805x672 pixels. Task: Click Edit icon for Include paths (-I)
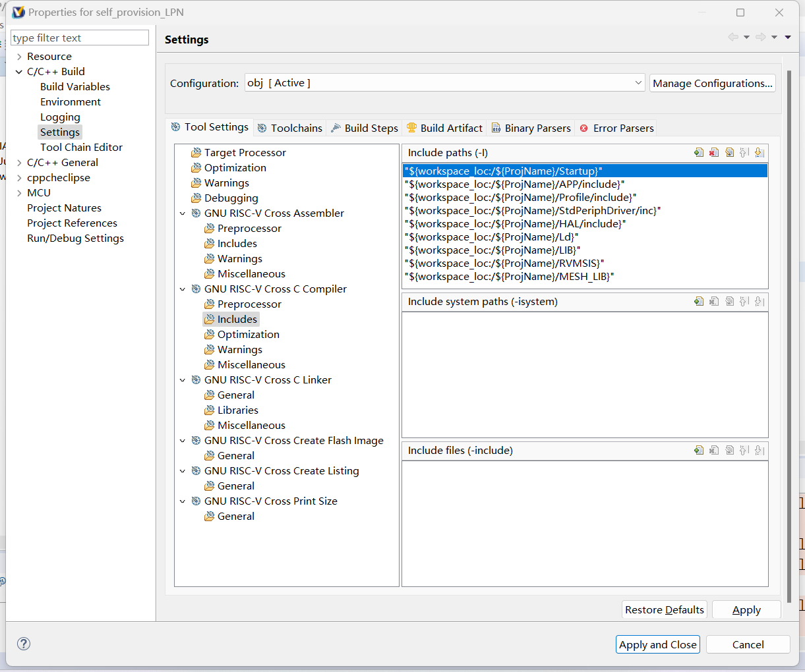[x=729, y=153]
